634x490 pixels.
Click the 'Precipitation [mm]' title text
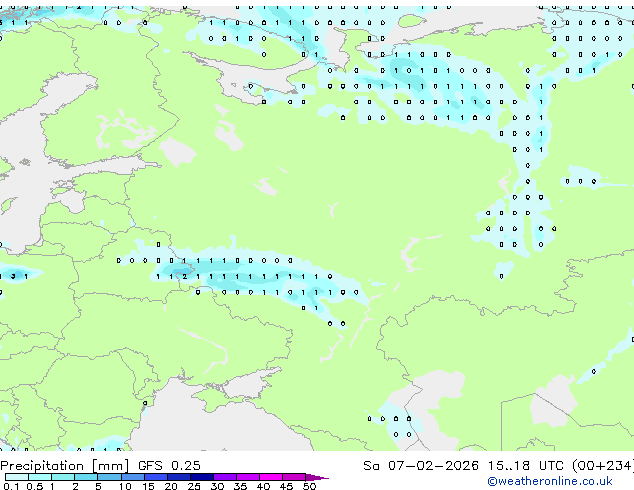click(65, 466)
